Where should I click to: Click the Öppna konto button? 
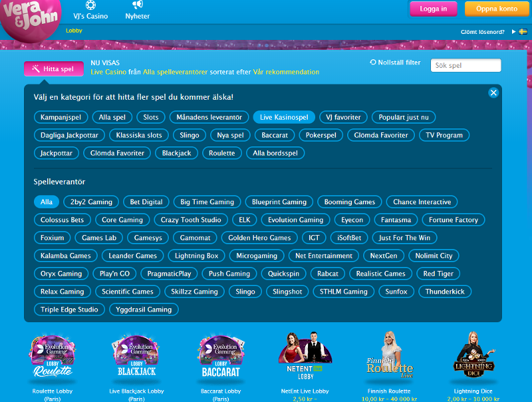tap(497, 9)
